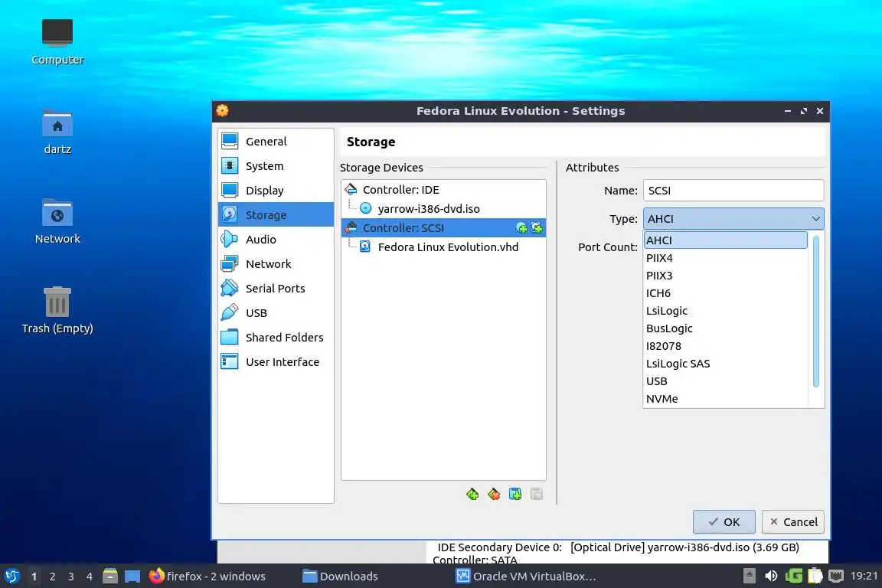Click the VirtualBox gear icon in title bar
This screenshot has height=588, width=882.
click(x=223, y=111)
